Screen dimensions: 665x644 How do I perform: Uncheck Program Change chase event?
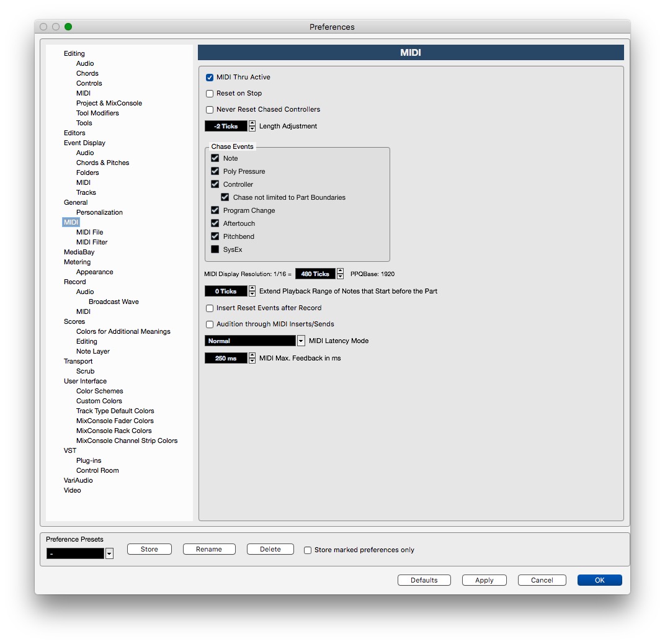tap(215, 210)
